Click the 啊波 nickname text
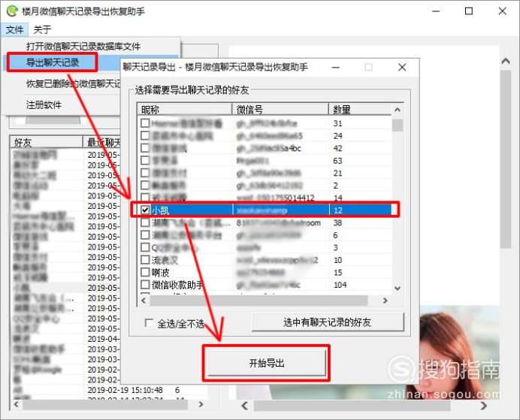The height and width of the screenshot is (420, 520). click(x=161, y=273)
